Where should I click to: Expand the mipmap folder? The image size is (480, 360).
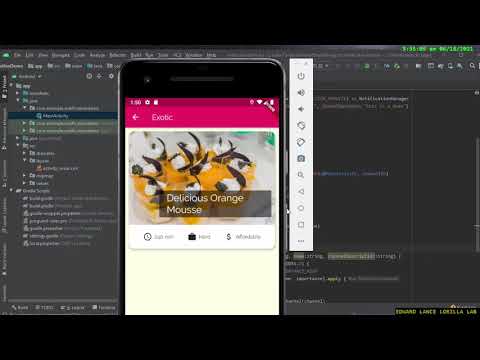tap(24, 175)
